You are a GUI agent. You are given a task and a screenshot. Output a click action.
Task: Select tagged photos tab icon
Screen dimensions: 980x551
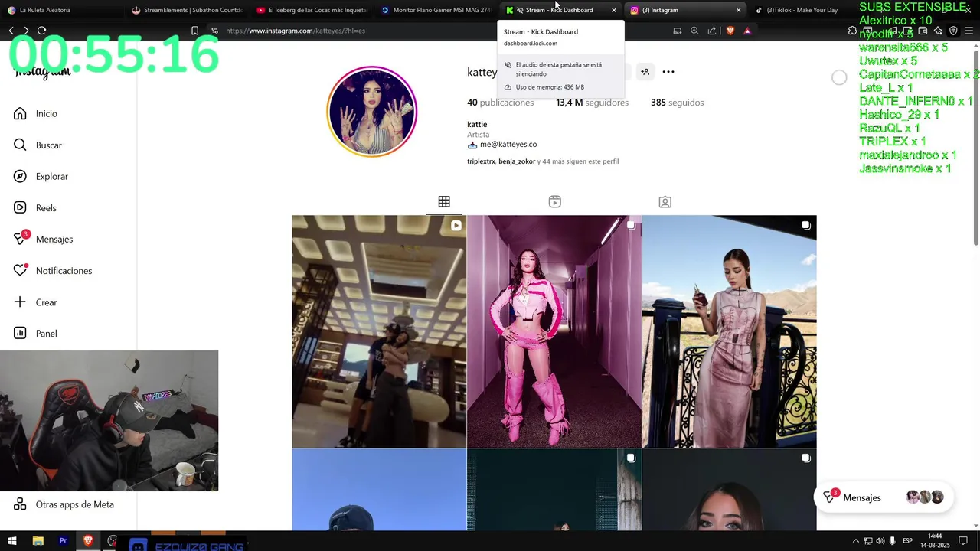click(665, 202)
